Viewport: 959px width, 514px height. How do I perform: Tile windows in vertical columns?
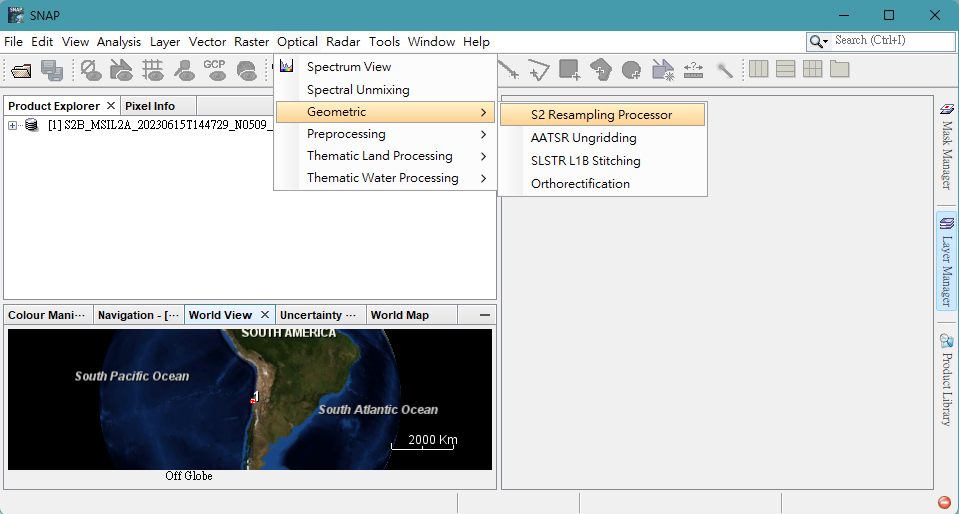(x=758, y=69)
